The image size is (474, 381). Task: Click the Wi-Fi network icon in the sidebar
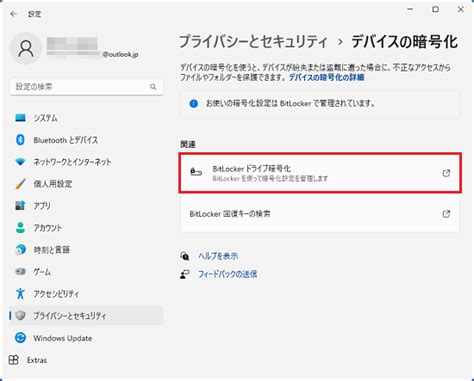click(x=20, y=162)
